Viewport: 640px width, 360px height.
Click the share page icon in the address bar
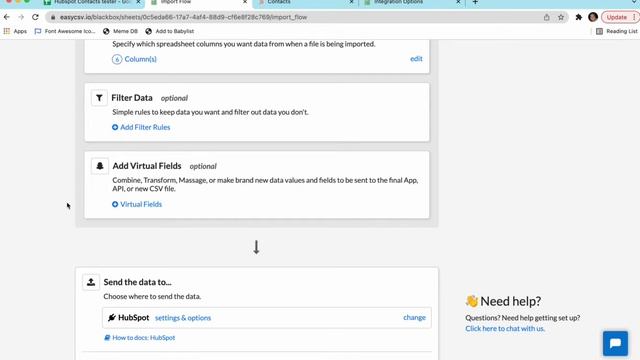547,17
